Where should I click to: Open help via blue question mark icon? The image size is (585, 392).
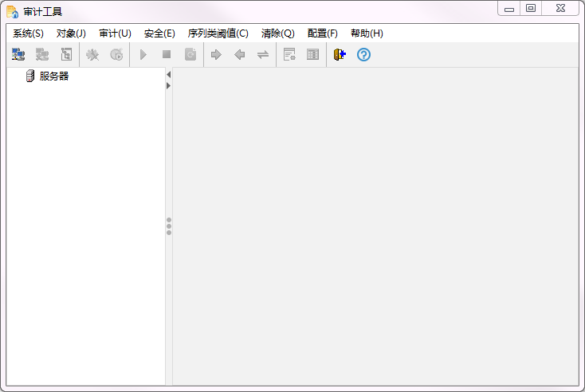363,55
